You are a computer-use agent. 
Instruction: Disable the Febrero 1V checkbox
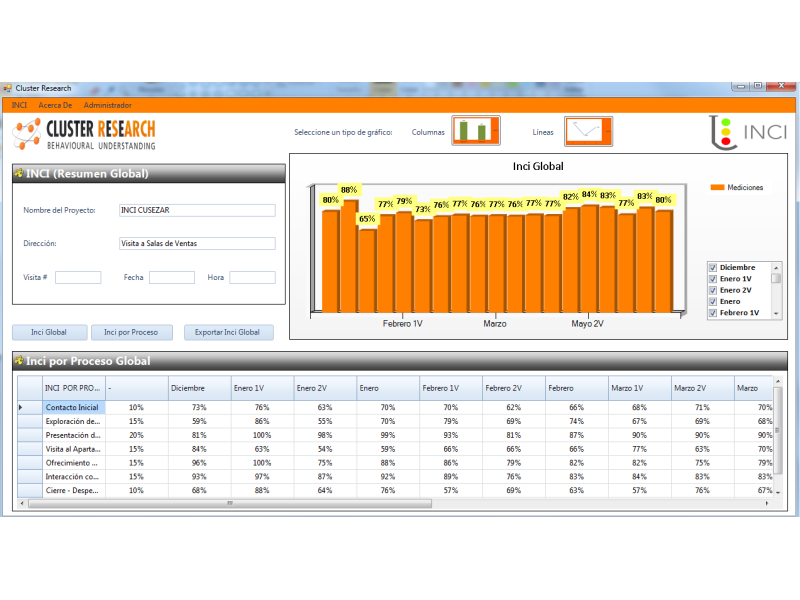(713, 313)
